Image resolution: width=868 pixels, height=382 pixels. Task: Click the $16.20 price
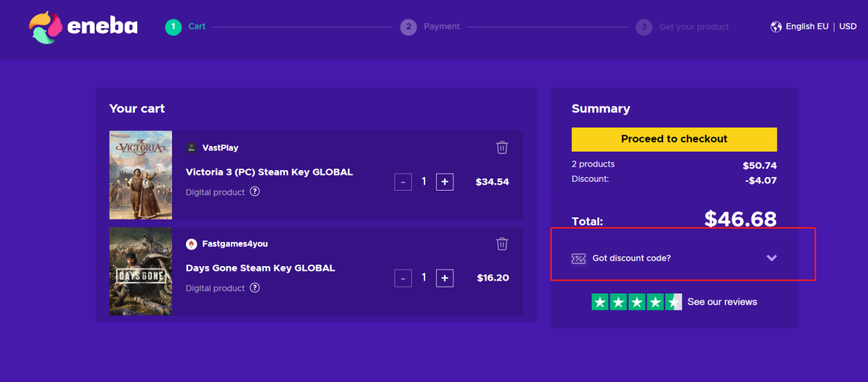pyautogui.click(x=493, y=278)
